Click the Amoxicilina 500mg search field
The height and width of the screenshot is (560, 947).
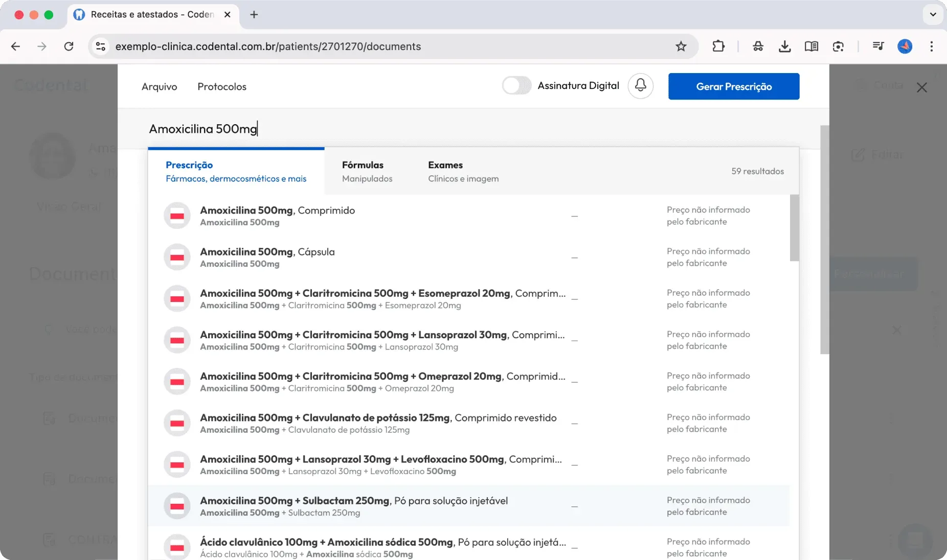473,129
